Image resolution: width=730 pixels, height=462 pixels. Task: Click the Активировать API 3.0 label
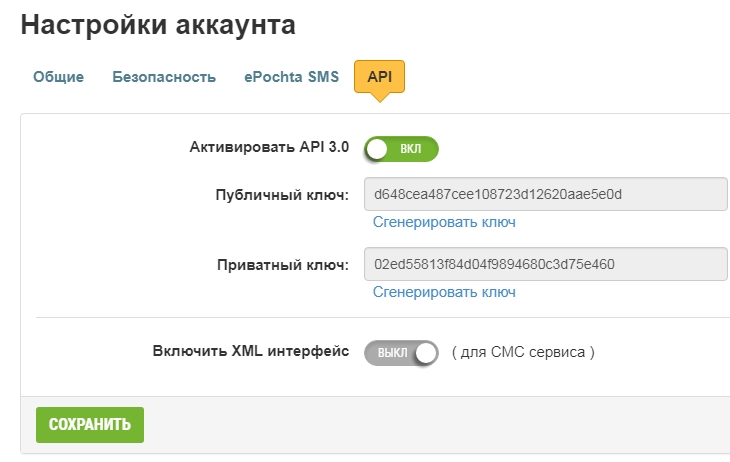pos(269,147)
